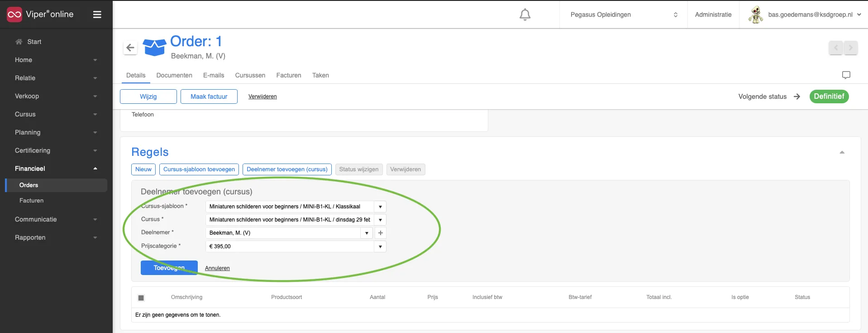Expand the Certificering sidebar menu
Screen dimensions: 868x333
pos(56,150)
